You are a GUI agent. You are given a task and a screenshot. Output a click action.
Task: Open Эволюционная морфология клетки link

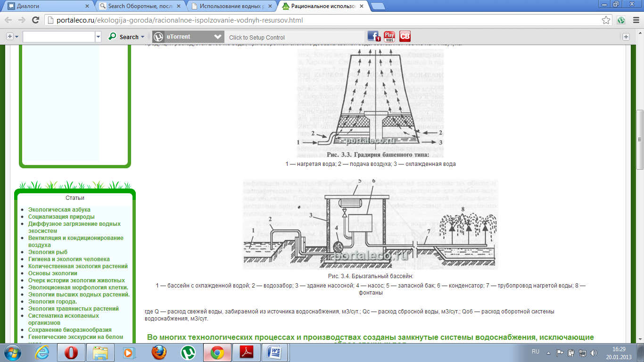(x=78, y=288)
